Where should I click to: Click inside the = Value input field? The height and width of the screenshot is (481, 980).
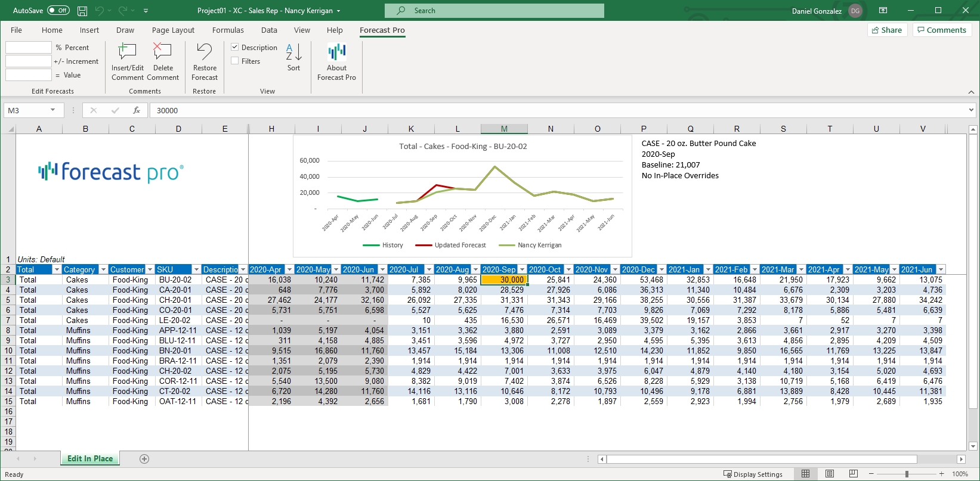pos(29,75)
